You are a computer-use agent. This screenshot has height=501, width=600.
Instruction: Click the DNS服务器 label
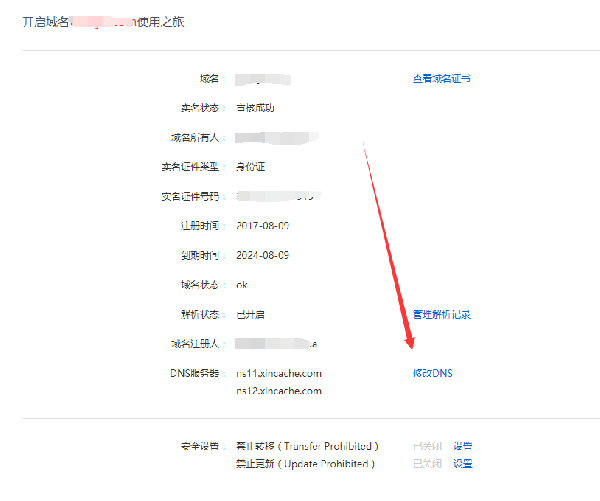click(x=195, y=373)
